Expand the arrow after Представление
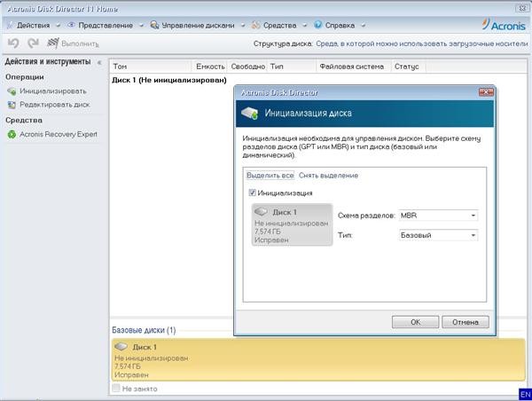Image resolution: width=532 pixels, height=401 pixels. point(142,26)
